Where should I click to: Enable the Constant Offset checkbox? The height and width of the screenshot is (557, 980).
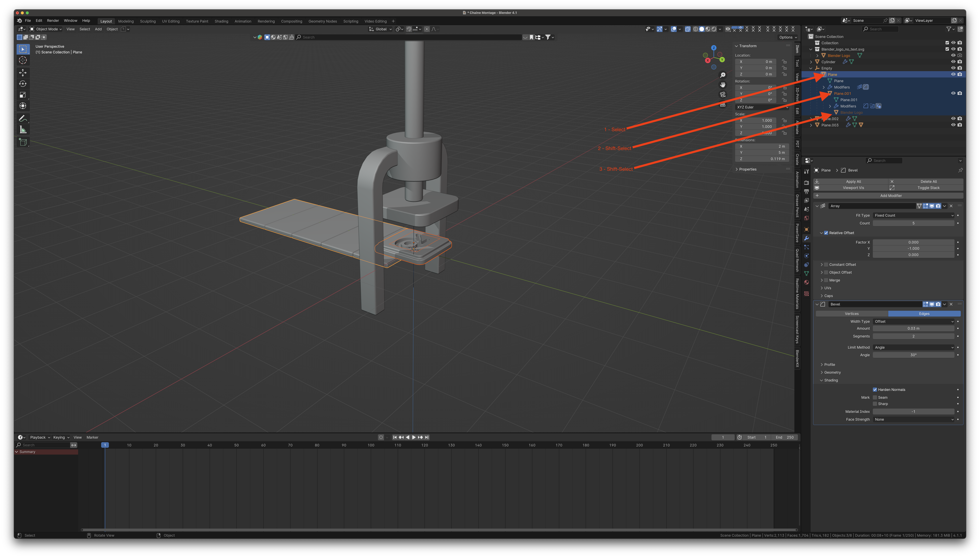click(826, 265)
